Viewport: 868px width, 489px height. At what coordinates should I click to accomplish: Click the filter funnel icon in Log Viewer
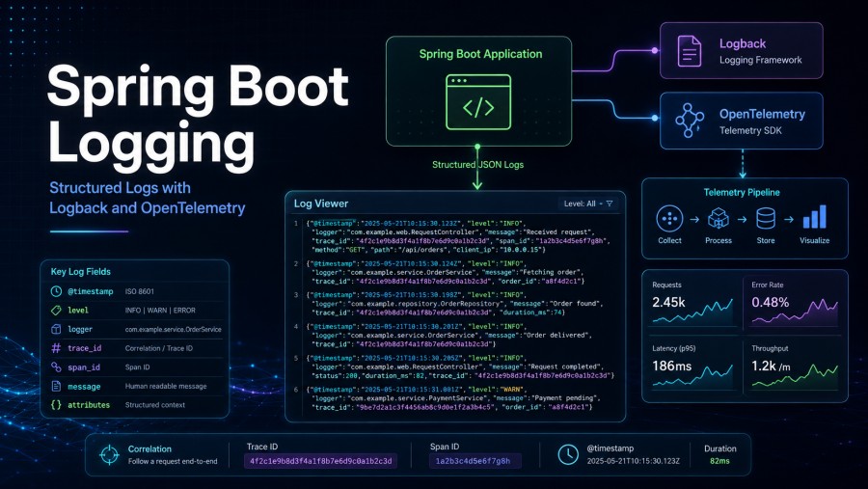[610, 204]
